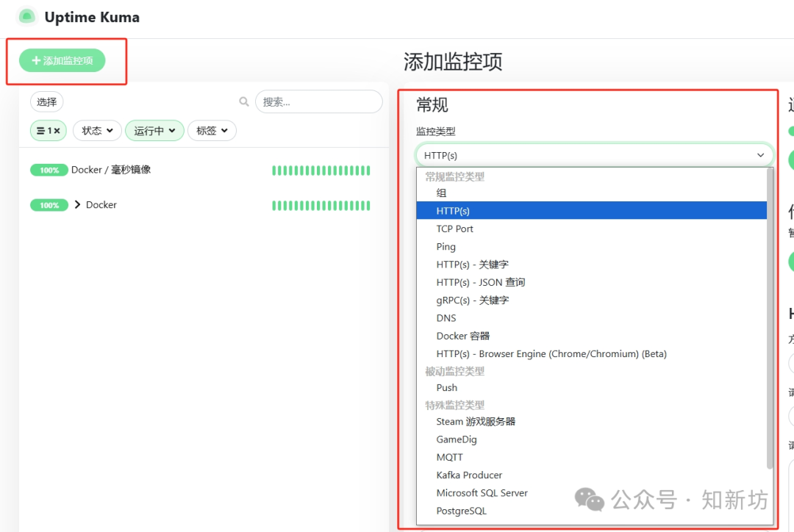
Task: Select Microsoft SQL Server option
Action: coord(591,493)
